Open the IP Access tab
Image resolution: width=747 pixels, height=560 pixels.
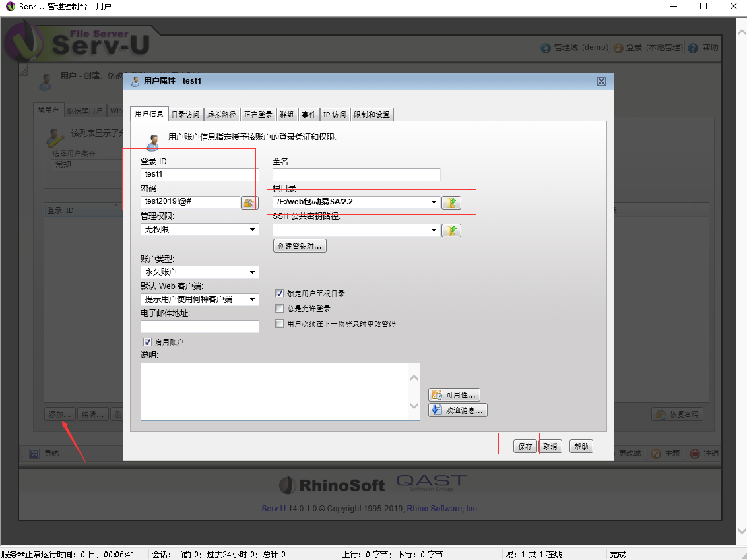[x=335, y=115]
